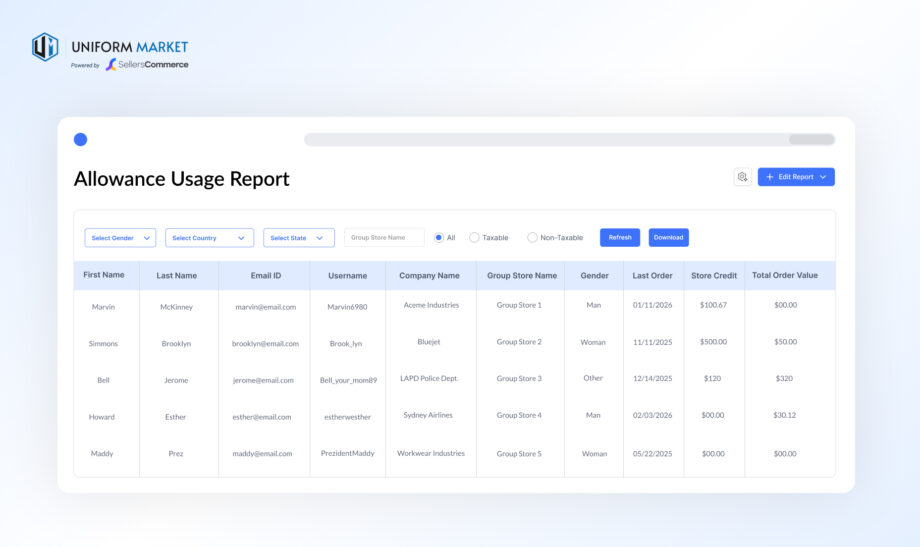The width and height of the screenshot is (920, 547).
Task: Expand the Edit Report chevron arrow
Action: pos(823,177)
